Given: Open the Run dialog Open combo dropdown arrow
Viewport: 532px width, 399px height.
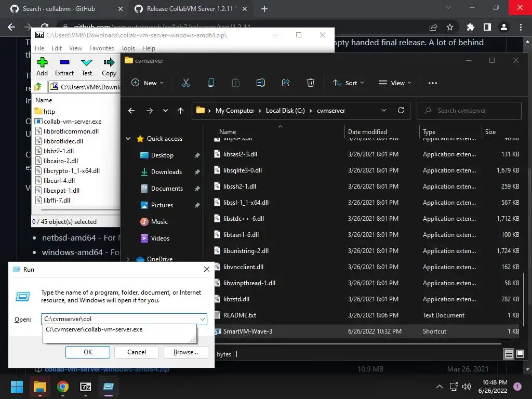Looking at the screenshot, I should click(x=202, y=320).
